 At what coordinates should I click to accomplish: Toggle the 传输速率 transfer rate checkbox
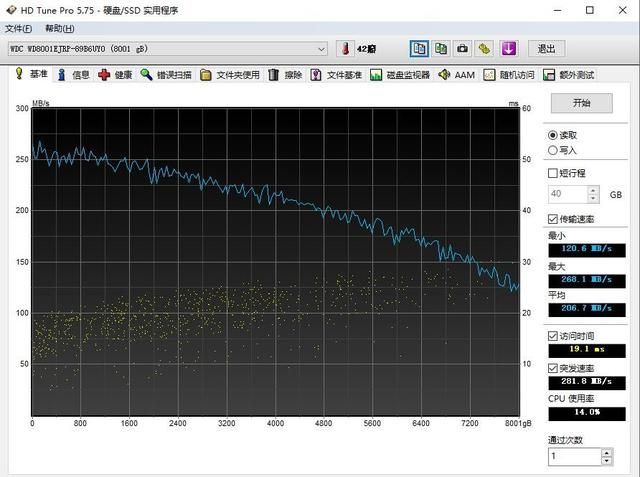pos(553,219)
